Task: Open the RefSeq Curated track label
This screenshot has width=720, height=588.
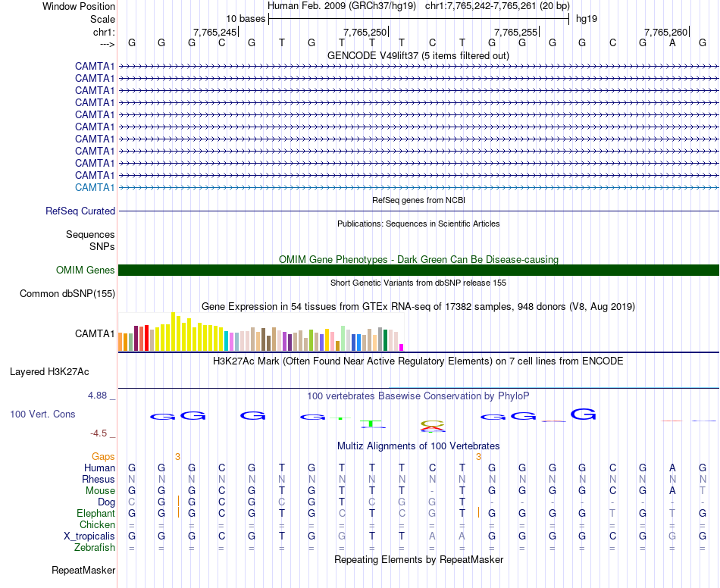Action: tap(80, 211)
